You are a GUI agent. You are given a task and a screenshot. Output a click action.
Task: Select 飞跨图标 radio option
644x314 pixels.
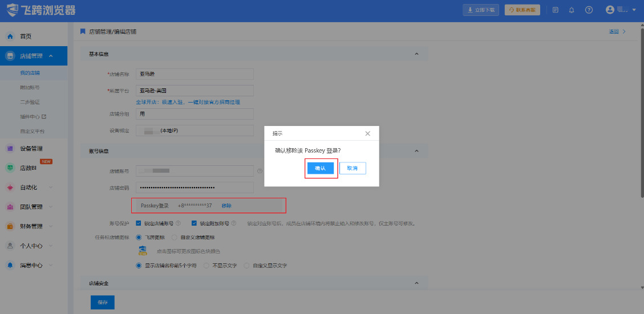(139, 237)
